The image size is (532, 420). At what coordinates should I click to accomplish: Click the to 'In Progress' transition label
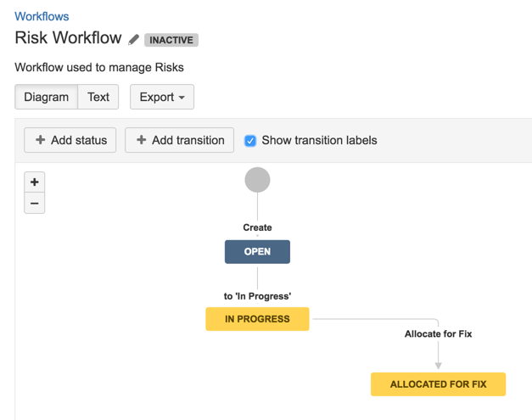pos(257,296)
